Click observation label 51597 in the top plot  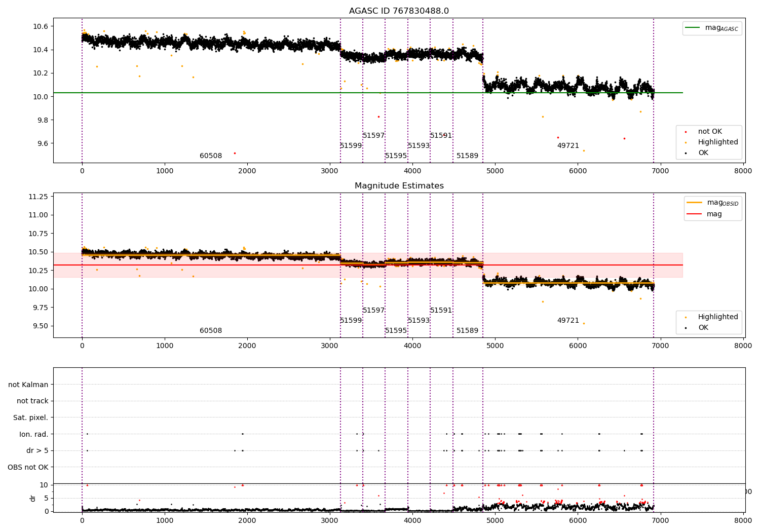(374, 136)
